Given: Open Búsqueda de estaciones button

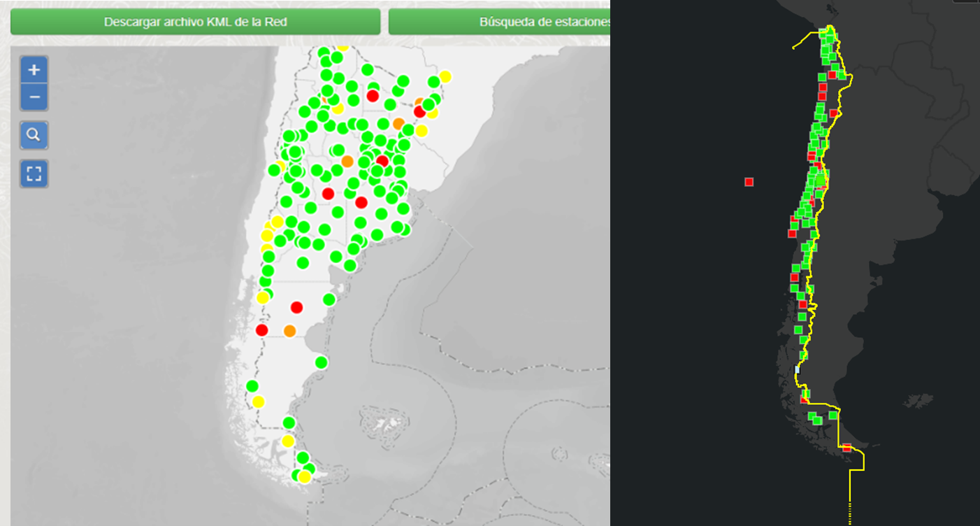Looking at the screenshot, I should click(499, 22).
